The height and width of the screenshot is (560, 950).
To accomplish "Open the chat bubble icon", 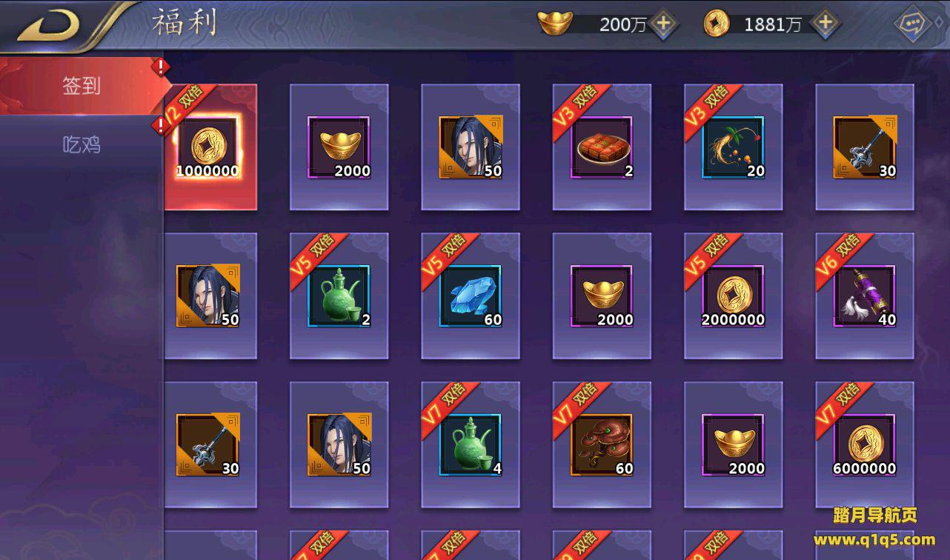I will pyautogui.click(x=914, y=24).
